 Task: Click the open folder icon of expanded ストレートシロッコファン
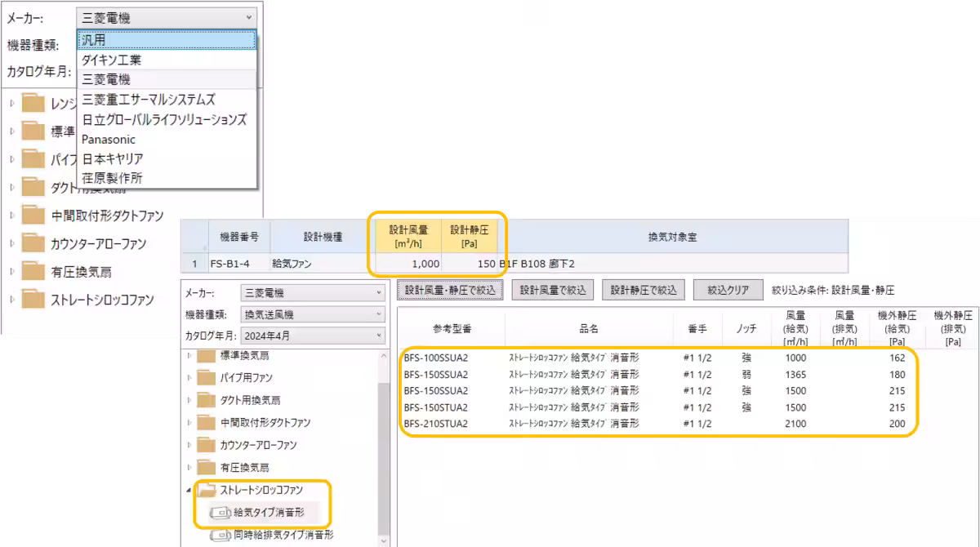(206, 490)
